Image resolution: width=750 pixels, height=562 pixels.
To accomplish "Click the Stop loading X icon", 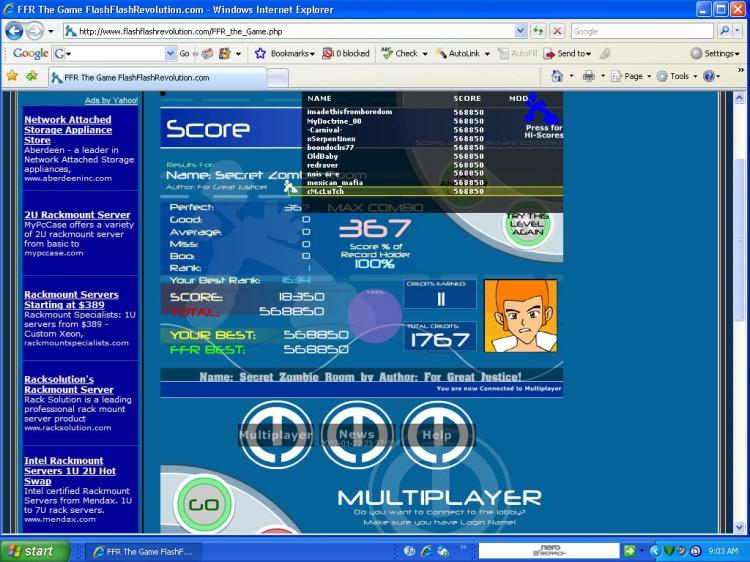I will (558, 31).
